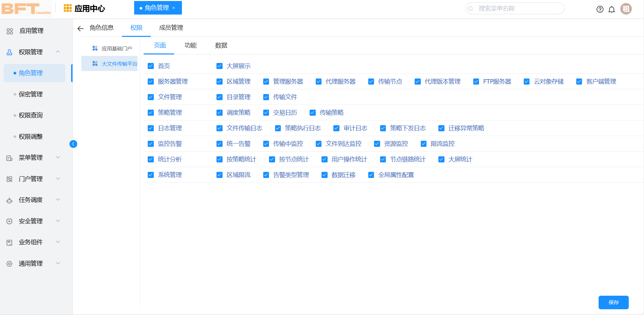Viewport: 644px width, 315px height.
Task: Click the back arrow beside 角色信息
Action: point(80,28)
